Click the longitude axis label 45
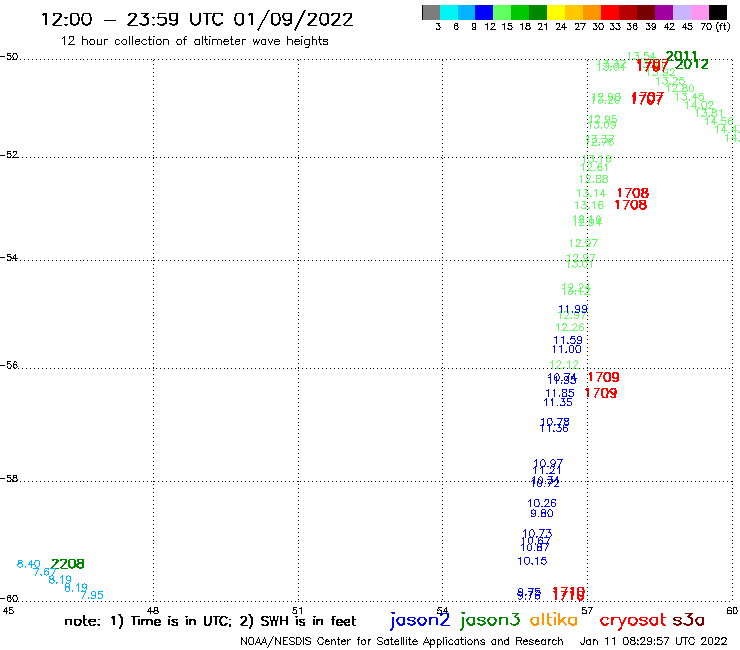 pyautogui.click(x=8, y=611)
